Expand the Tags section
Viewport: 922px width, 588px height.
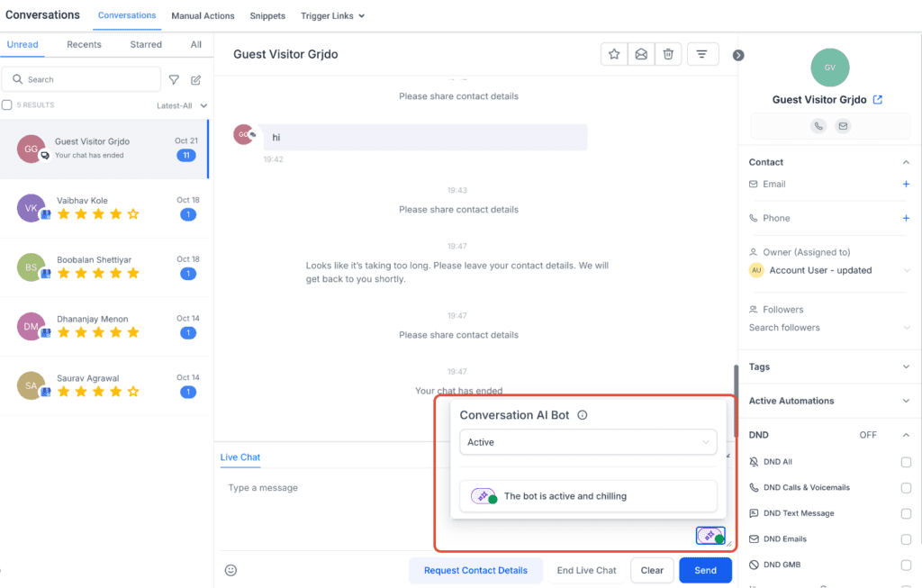pyautogui.click(x=907, y=366)
